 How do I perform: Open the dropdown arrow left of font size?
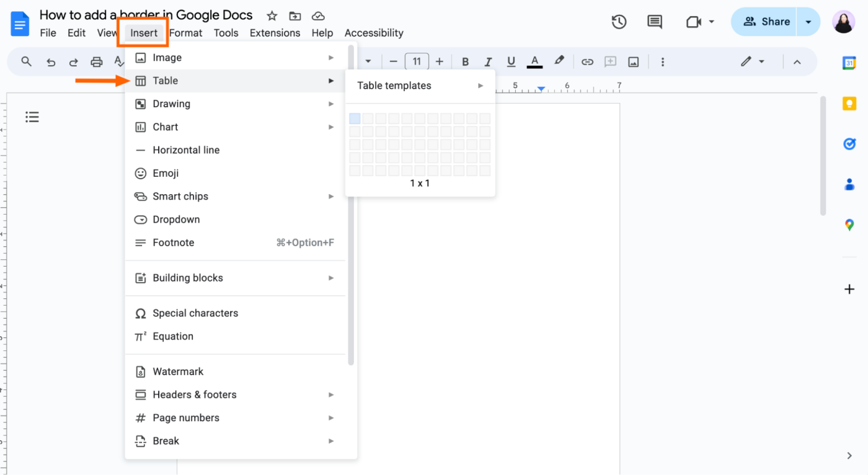point(368,62)
